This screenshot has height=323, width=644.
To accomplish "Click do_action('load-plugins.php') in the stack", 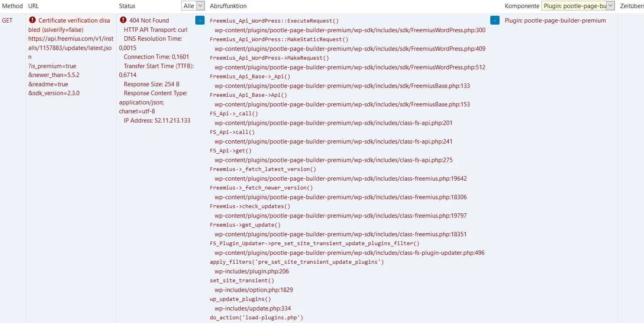I will click(x=257, y=318).
